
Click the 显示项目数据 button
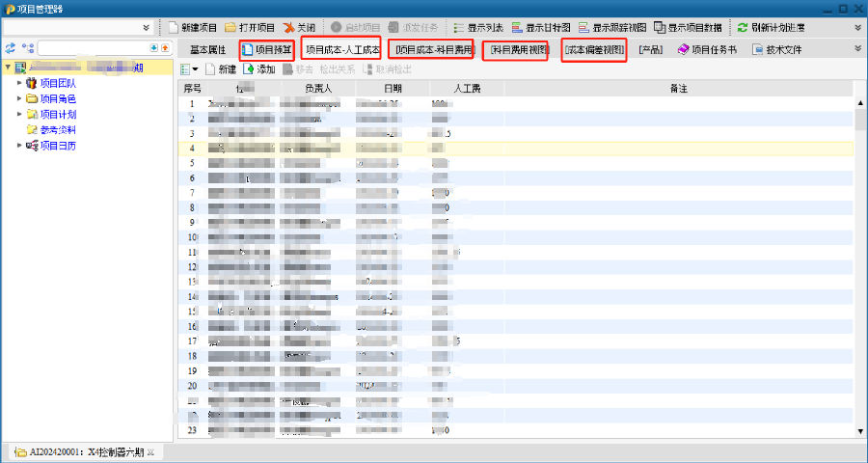688,27
